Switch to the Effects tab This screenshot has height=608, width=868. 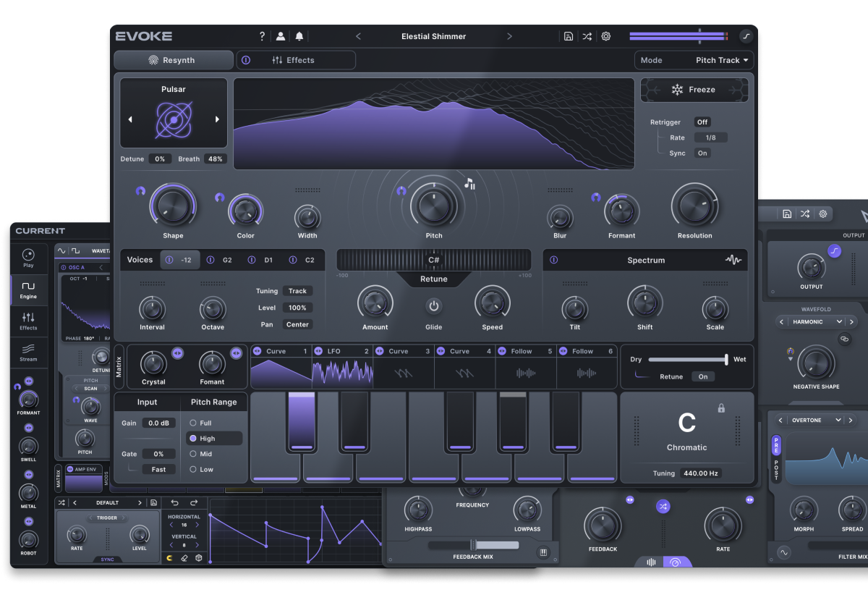[296, 60]
